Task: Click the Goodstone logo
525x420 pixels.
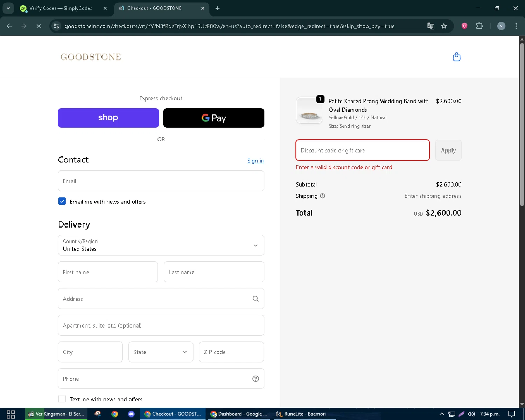Action: pyautogui.click(x=91, y=57)
